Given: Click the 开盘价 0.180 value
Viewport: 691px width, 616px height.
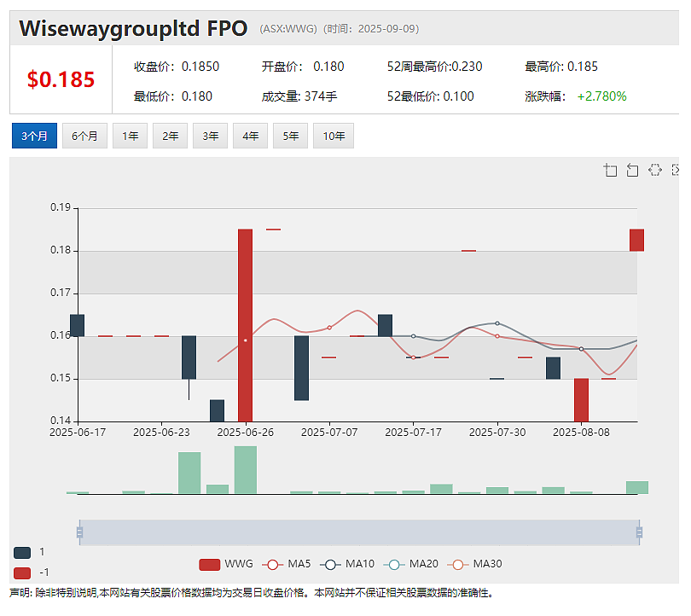Looking at the screenshot, I should [x=303, y=67].
